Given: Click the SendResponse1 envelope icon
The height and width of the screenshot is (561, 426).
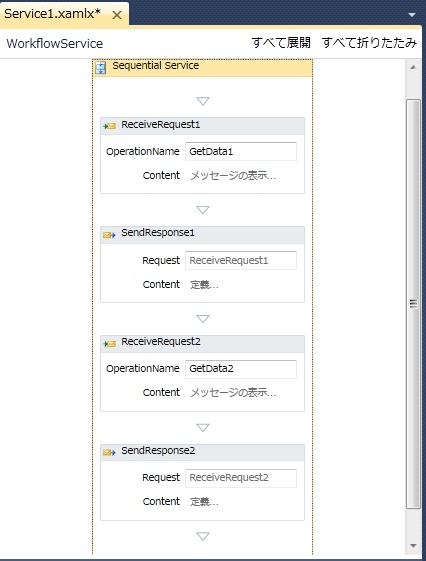Looking at the screenshot, I should pyautogui.click(x=109, y=235).
